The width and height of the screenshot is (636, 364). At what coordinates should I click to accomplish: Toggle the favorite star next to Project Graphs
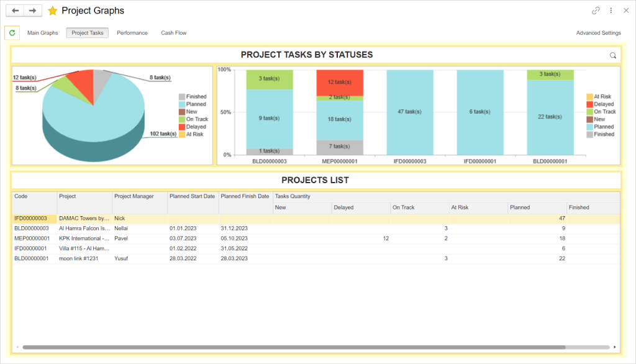tap(52, 10)
